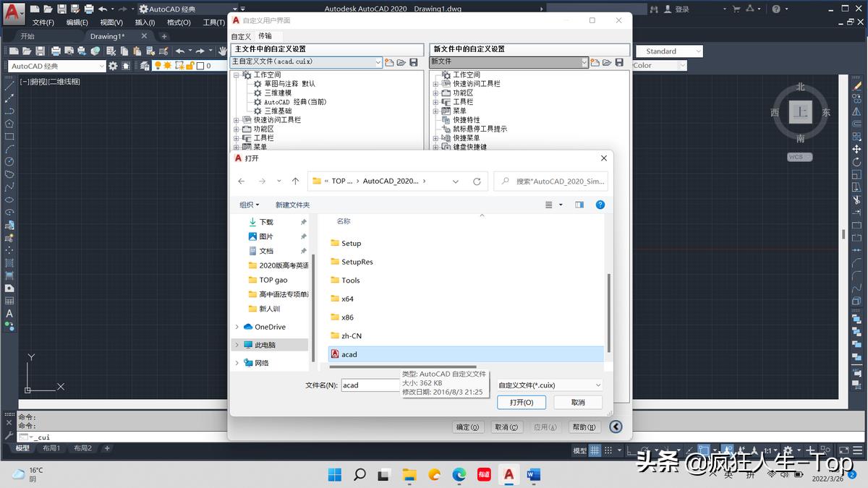Click Save icon in quick access toolbar

61,9
